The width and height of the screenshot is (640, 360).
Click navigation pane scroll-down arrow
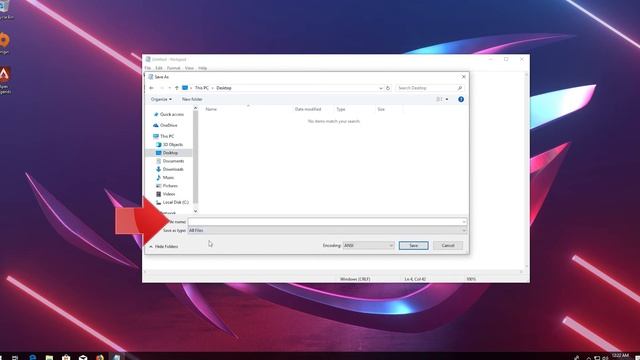[196, 211]
